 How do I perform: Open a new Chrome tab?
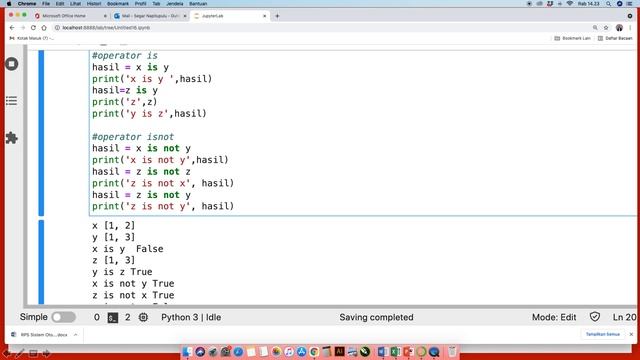277,16
